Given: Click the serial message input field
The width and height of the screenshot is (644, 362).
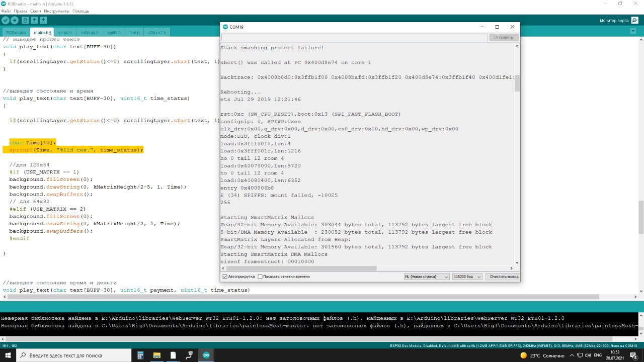Looking at the screenshot, I should coord(354,37).
